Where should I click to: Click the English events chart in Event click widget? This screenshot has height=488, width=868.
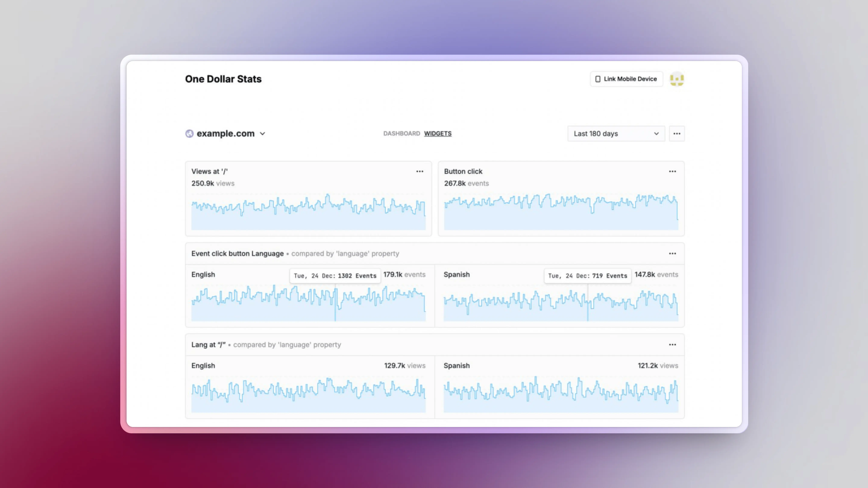[x=308, y=303]
